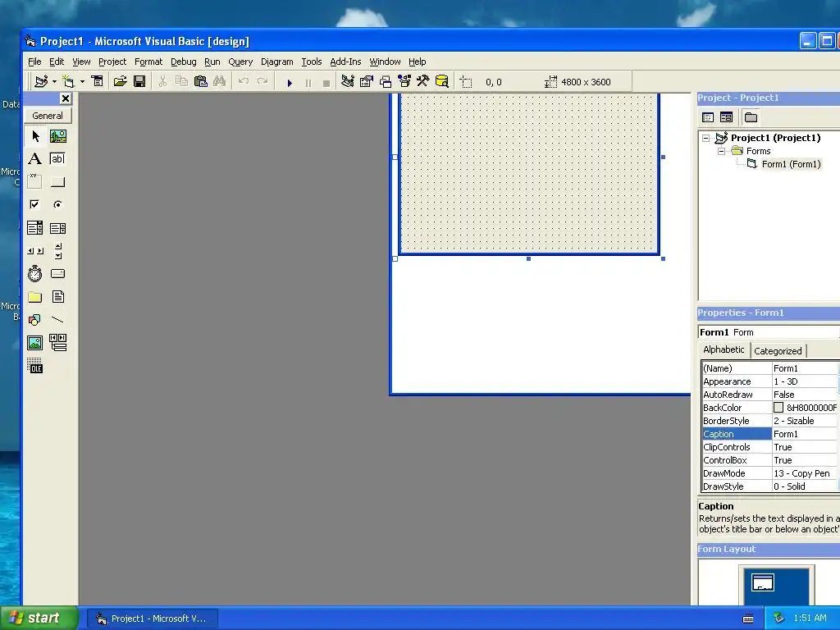Click the BackColor color swatch
Image resolution: width=840 pixels, height=630 pixels.
coord(778,408)
